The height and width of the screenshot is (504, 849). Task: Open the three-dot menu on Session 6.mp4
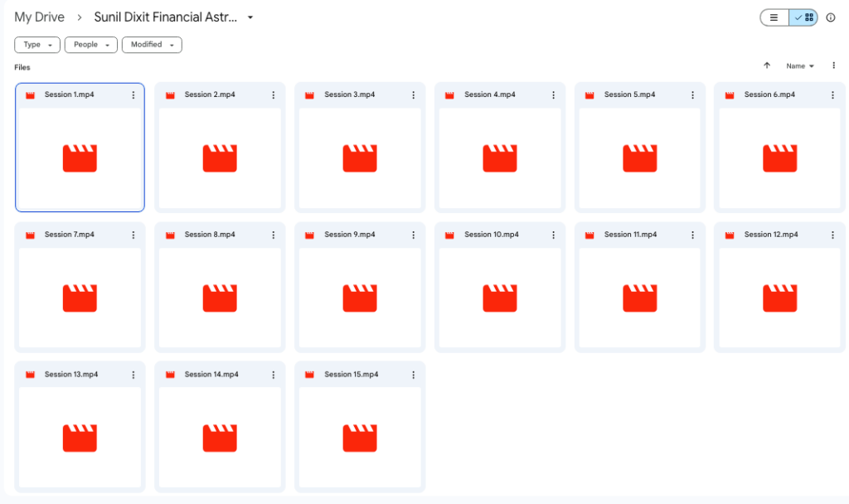pyautogui.click(x=832, y=95)
